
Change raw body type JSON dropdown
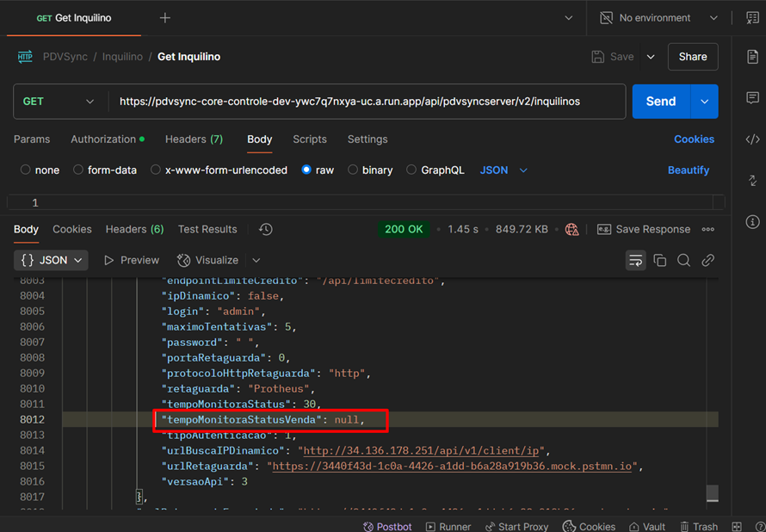pos(503,170)
